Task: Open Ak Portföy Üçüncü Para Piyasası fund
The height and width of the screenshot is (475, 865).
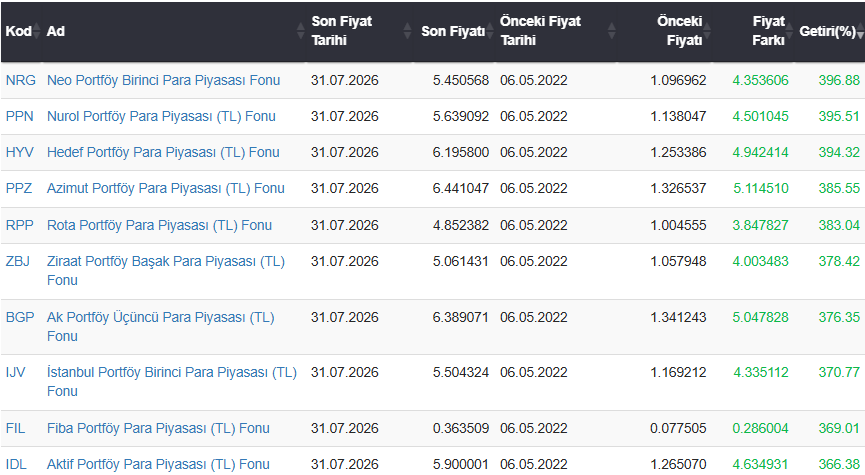Action: [x=161, y=327]
